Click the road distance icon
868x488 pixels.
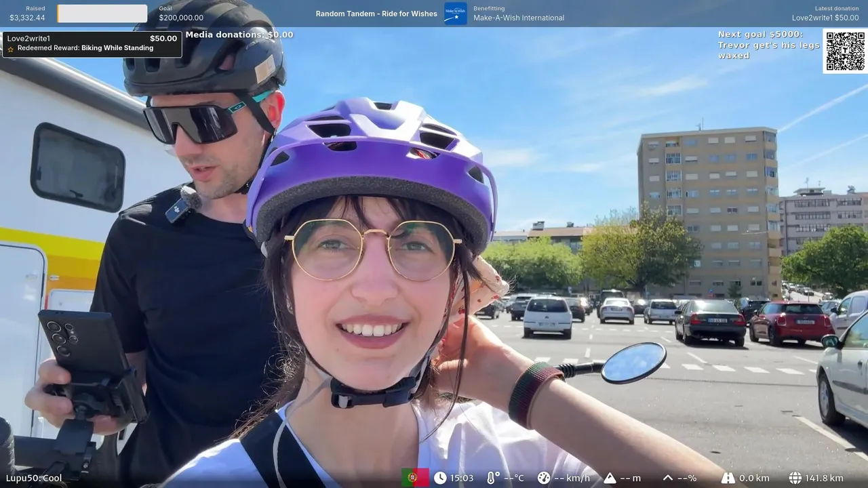[x=728, y=478]
